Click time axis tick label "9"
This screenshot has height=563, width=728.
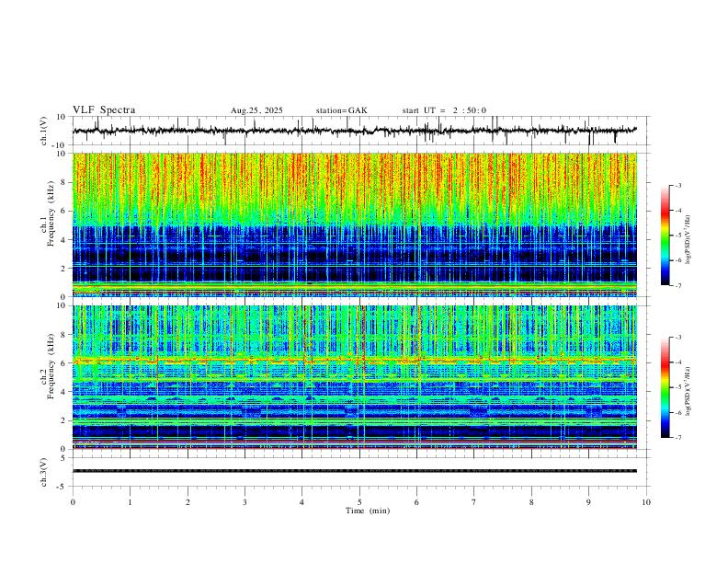pyautogui.click(x=588, y=502)
